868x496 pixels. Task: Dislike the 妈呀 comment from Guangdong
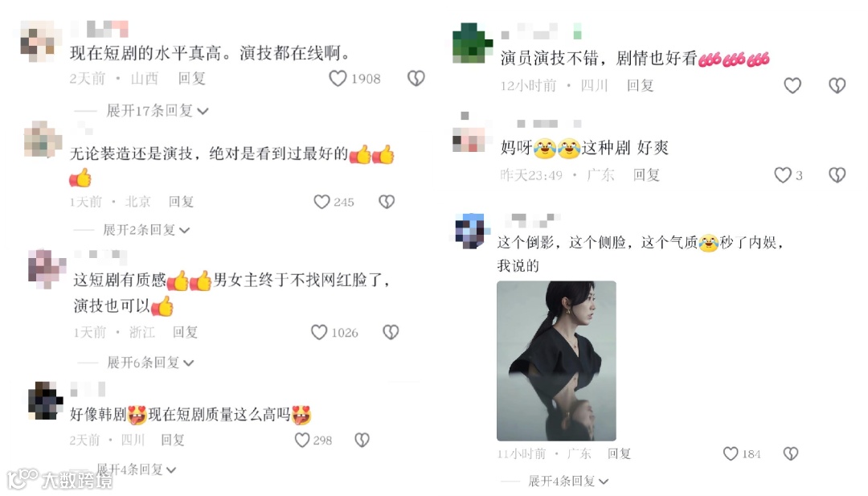(837, 175)
